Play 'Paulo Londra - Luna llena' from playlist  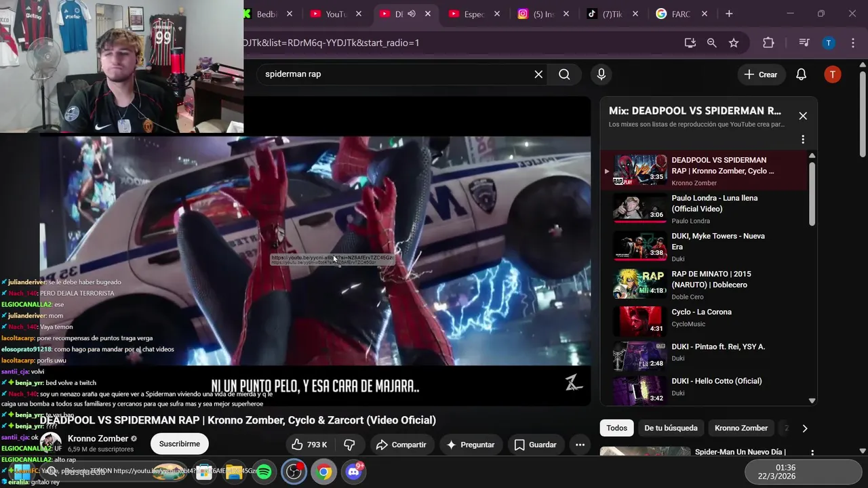705,209
